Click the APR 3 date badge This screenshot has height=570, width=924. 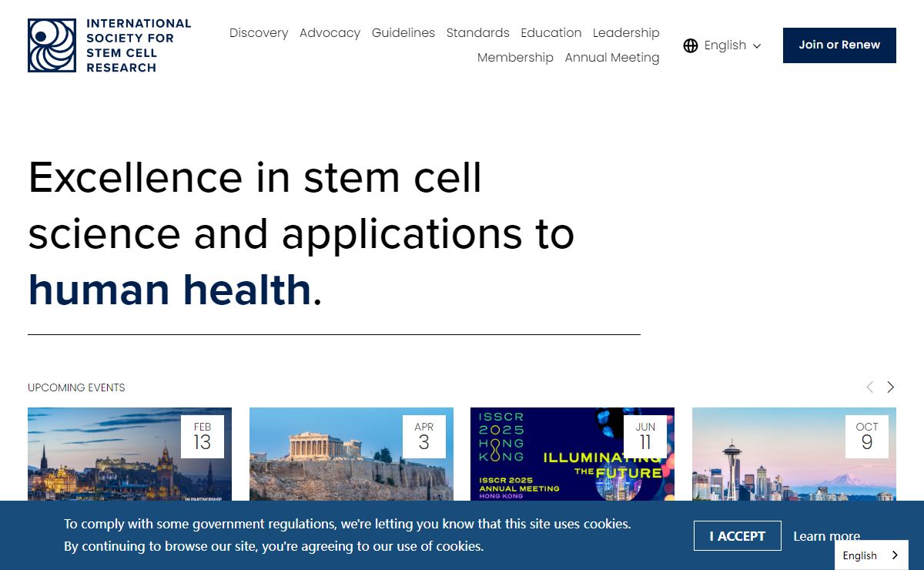point(424,437)
